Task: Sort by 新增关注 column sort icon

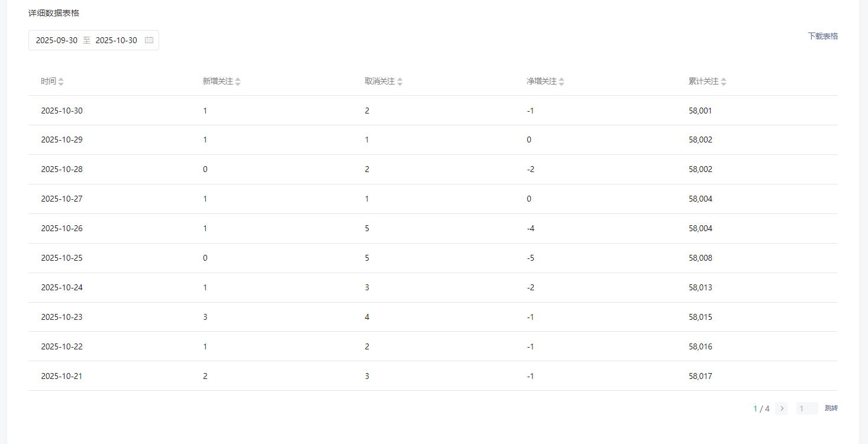Action: [x=238, y=82]
